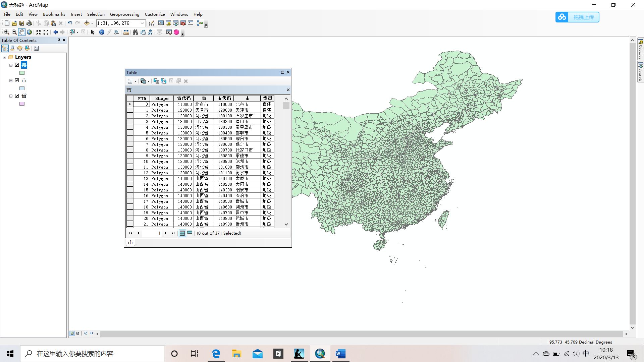644x362 pixels.
Task: Open the Go To XY tool
Action: pos(150,32)
